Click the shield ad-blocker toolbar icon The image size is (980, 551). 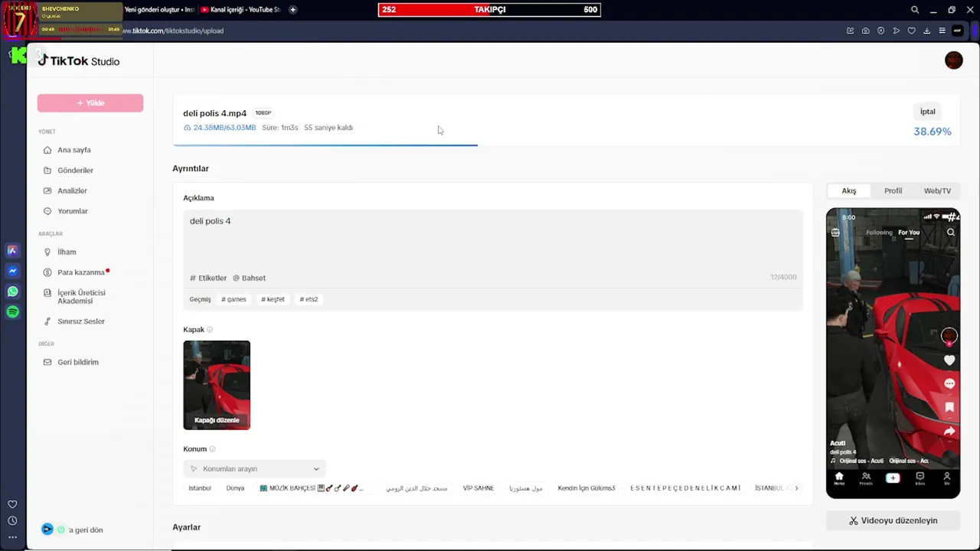pyautogui.click(x=880, y=31)
